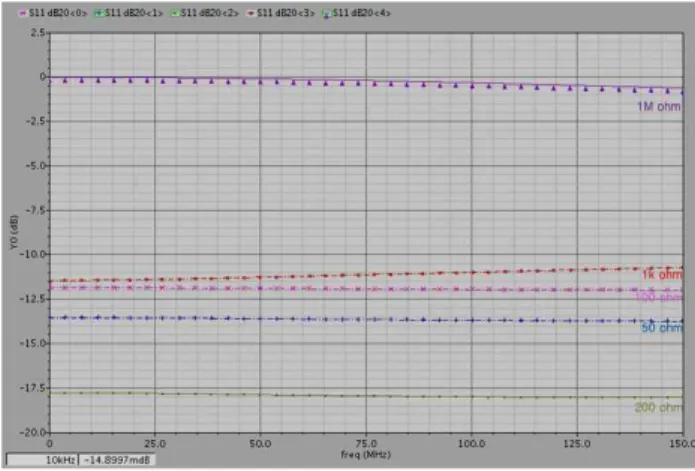
Task: Click the 75.0 tick on the frequency axis
Action: (366, 444)
